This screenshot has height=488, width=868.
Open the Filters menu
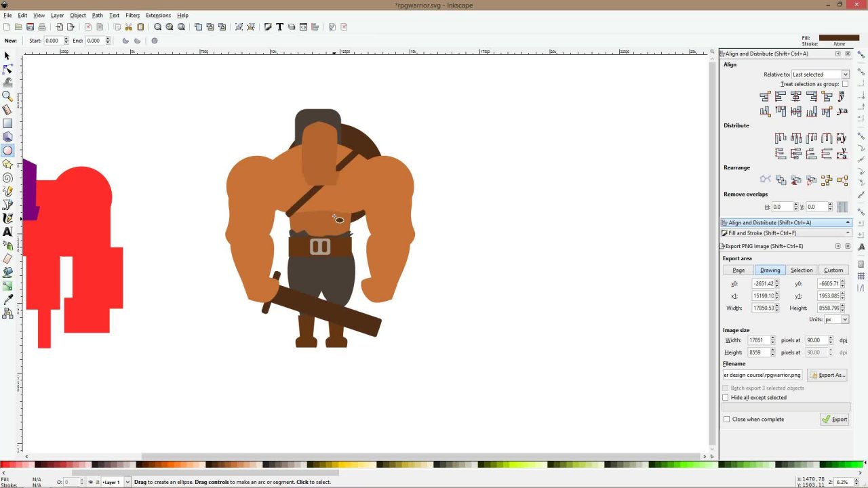132,15
